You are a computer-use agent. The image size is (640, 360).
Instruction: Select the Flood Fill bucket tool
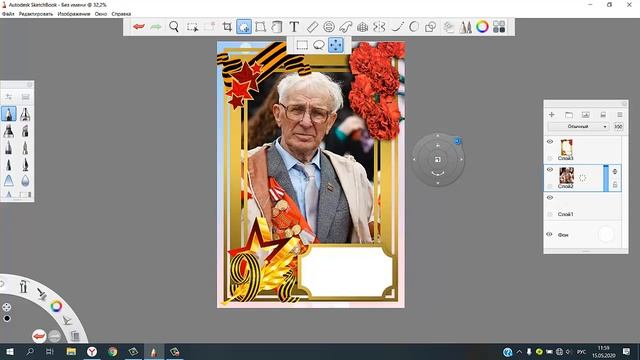point(277,27)
